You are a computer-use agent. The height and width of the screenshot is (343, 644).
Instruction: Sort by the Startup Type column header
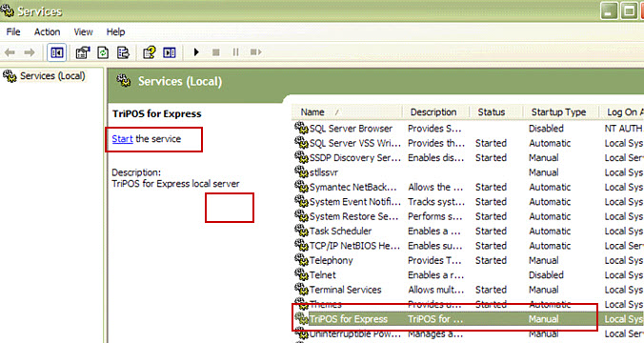(560, 112)
